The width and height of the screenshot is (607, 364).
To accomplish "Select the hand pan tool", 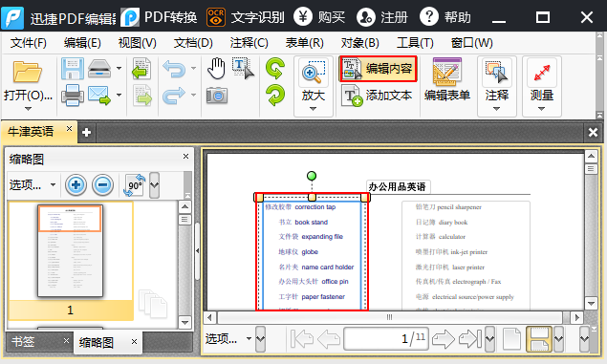I will coord(216,69).
